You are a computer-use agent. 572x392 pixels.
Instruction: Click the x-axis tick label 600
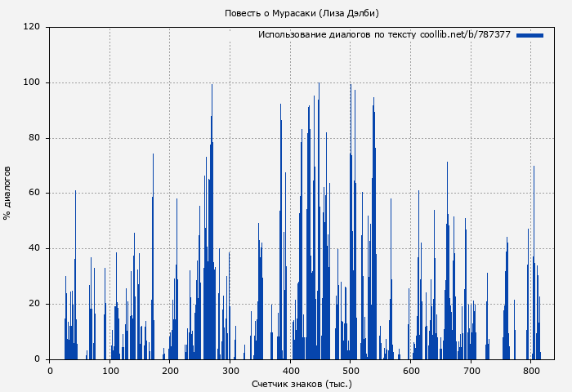[411, 371]
